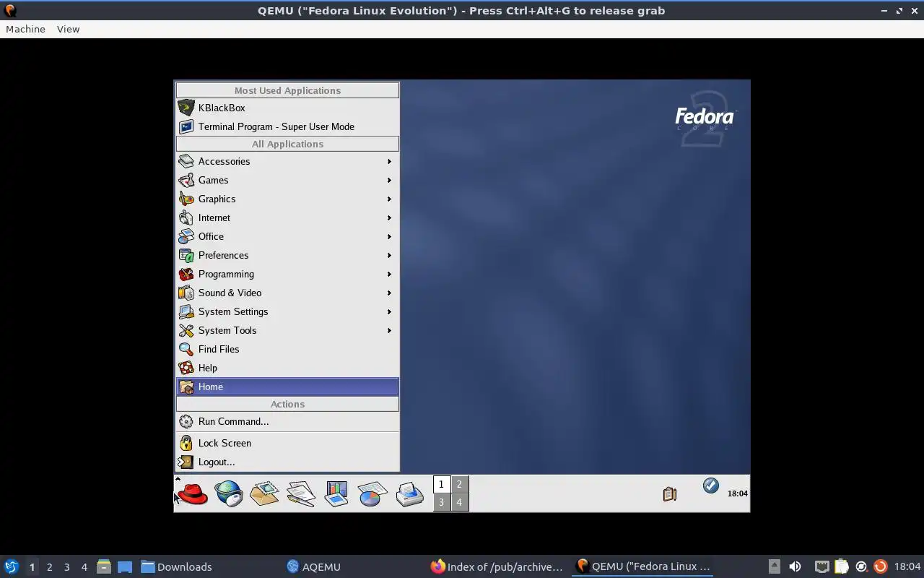Switch to Fedora virtual desktop 4
Image resolution: width=924 pixels, height=578 pixels.
coord(459,502)
